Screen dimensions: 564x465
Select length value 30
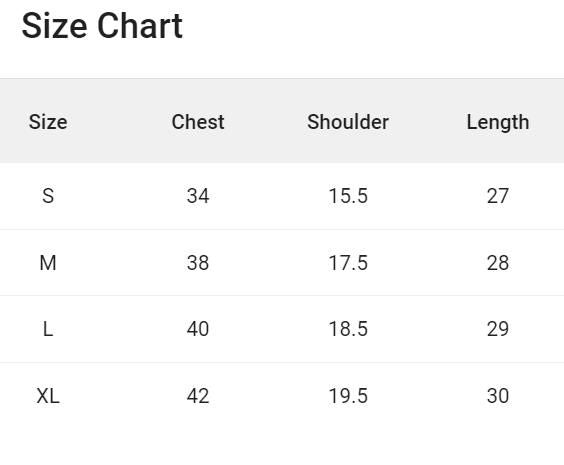click(x=498, y=396)
